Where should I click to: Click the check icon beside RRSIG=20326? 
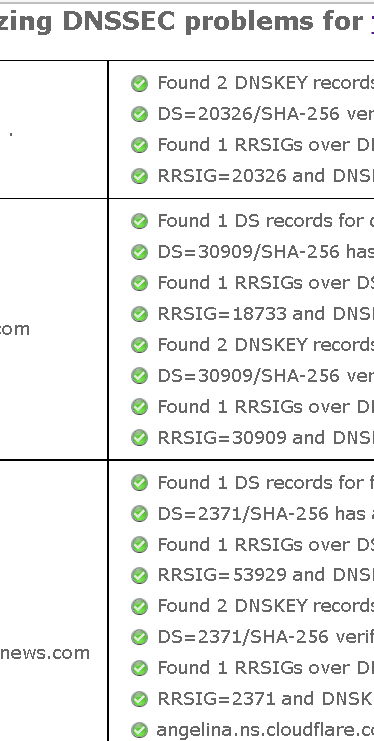[139, 176]
